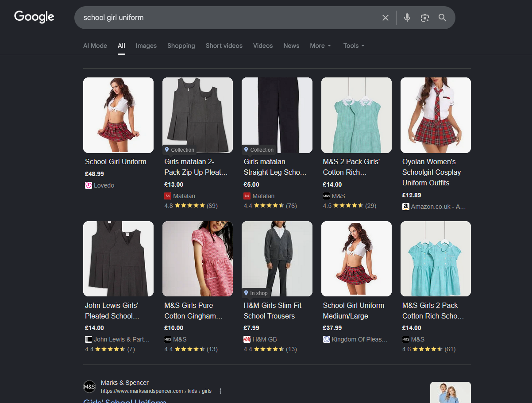Image resolution: width=532 pixels, height=403 pixels.
Task: Open John Lewis Girls' Pleated School listing
Action: point(112,311)
